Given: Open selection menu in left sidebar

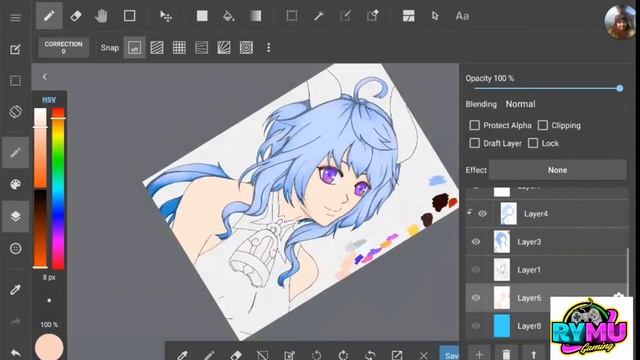Looking at the screenshot, I should 16,80.
